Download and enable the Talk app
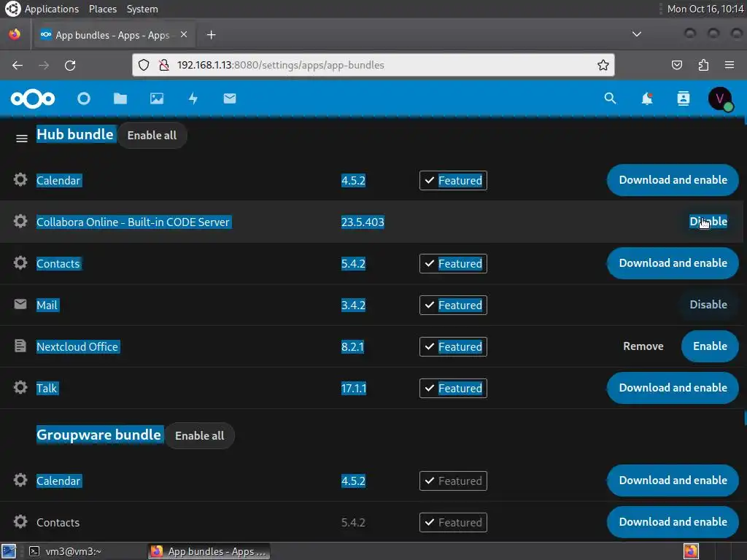The height and width of the screenshot is (560, 747). 673,388
